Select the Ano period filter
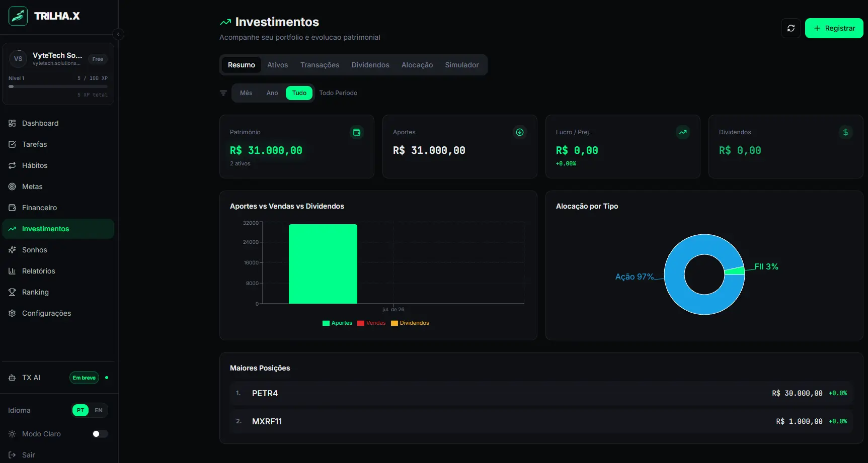This screenshot has width=868, height=463. point(272,93)
